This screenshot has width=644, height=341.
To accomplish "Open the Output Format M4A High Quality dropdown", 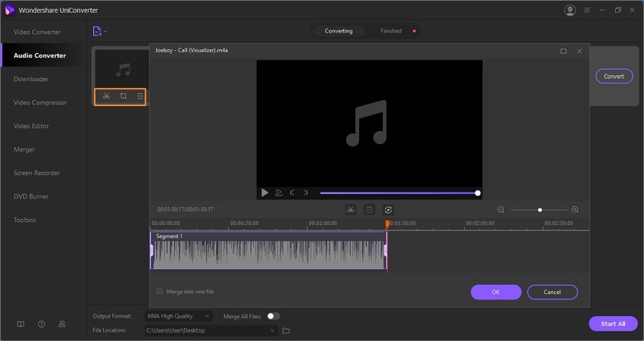I will 179,316.
